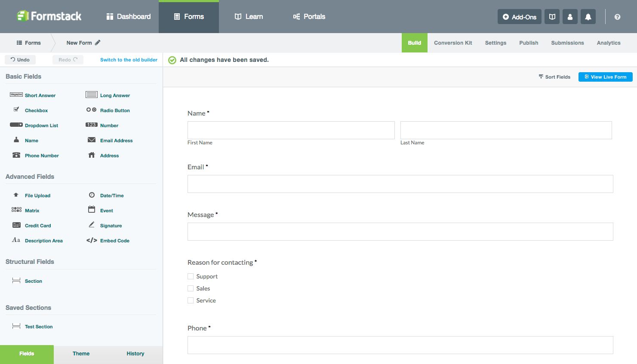Add a Signature field from the sidebar
This screenshot has height=364, width=637.
111,226
